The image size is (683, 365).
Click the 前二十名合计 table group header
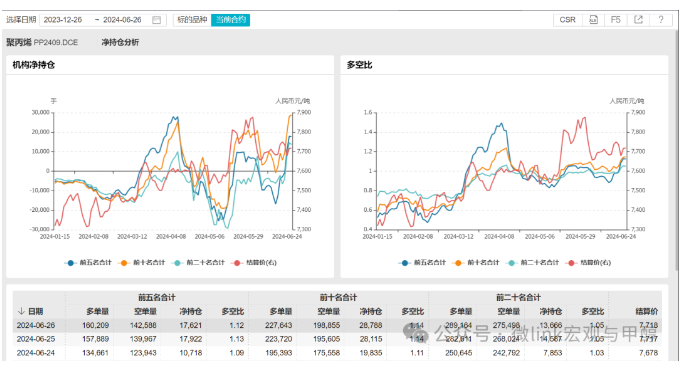[518, 297]
